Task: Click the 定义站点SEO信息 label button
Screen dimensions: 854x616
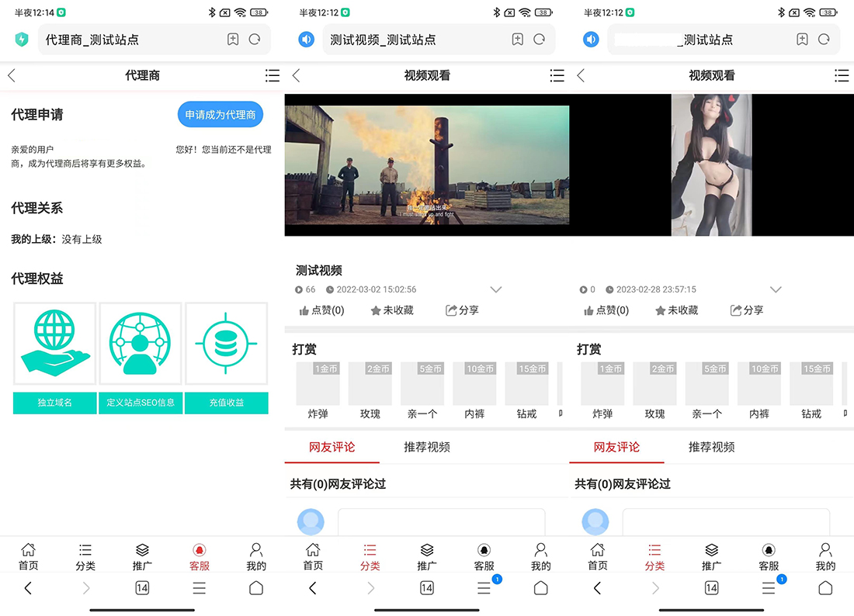Action: pyautogui.click(x=141, y=403)
